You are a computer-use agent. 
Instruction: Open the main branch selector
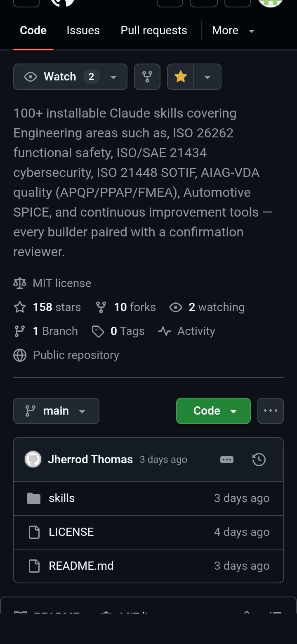pos(57,411)
